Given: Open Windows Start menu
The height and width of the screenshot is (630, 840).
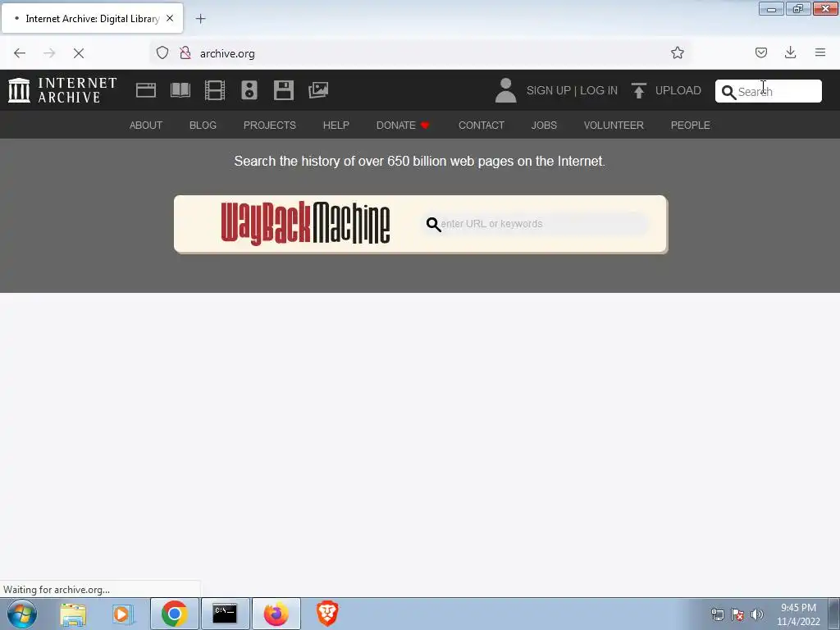Looking at the screenshot, I should (x=22, y=614).
